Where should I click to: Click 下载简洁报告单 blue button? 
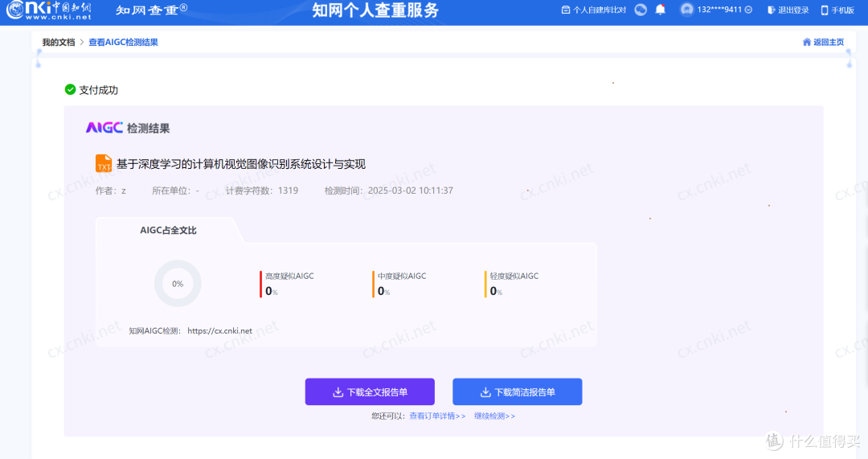(517, 392)
